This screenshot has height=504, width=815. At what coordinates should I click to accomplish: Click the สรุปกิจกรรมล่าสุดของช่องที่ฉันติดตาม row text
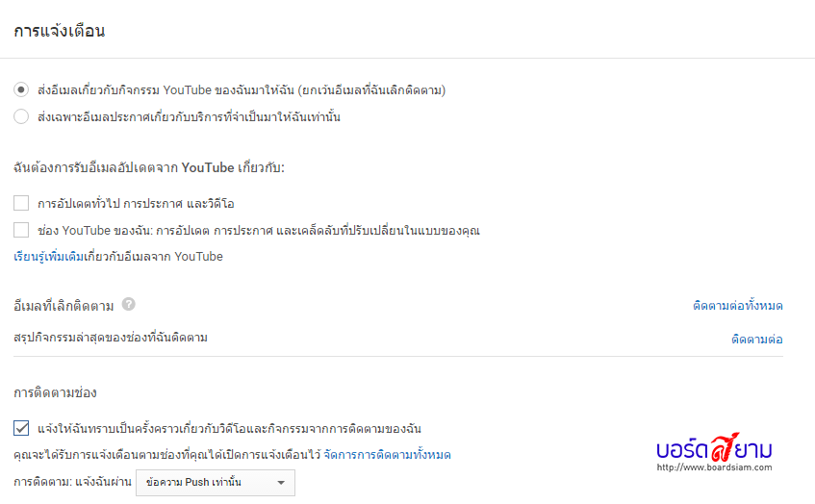tap(111, 338)
